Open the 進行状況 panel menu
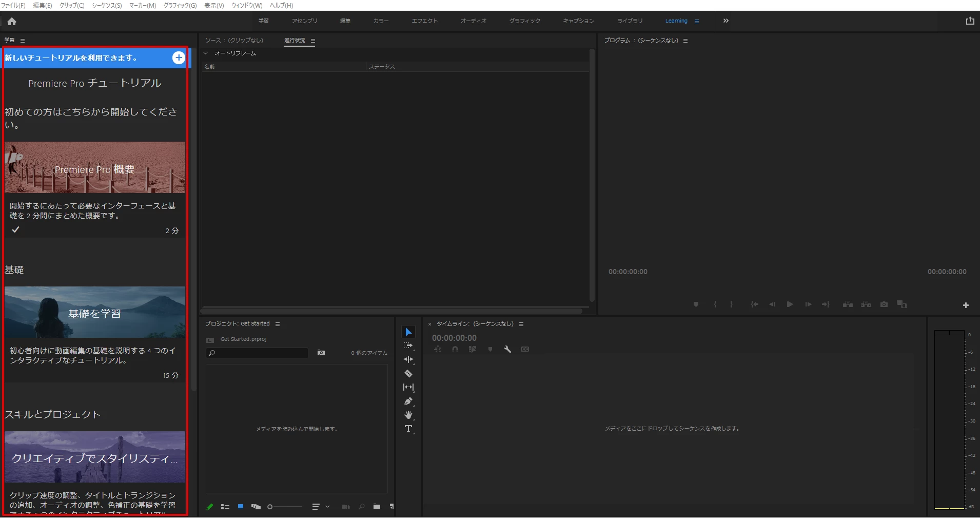This screenshot has height=518, width=980. pos(313,41)
